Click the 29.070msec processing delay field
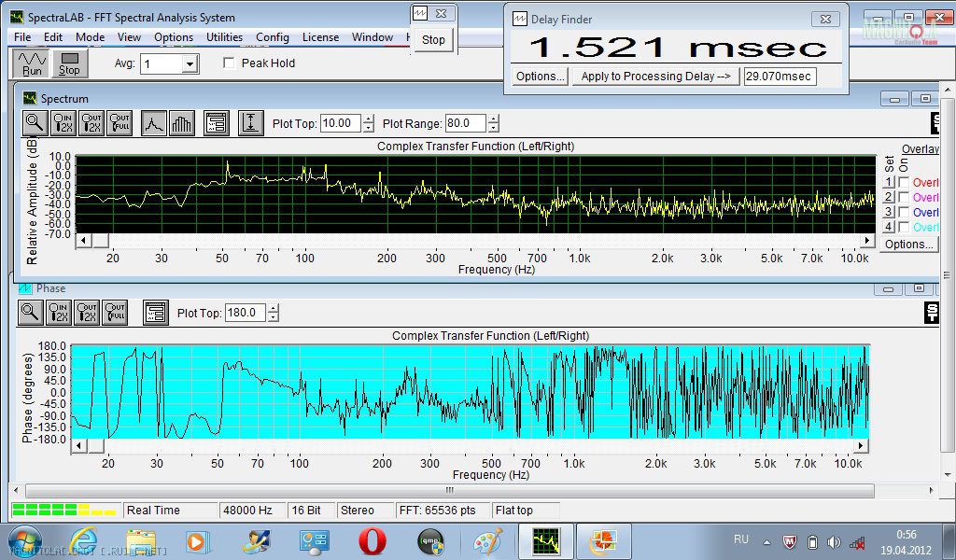The height and width of the screenshot is (560, 956). pyautogui.click(x=780, y=77)
